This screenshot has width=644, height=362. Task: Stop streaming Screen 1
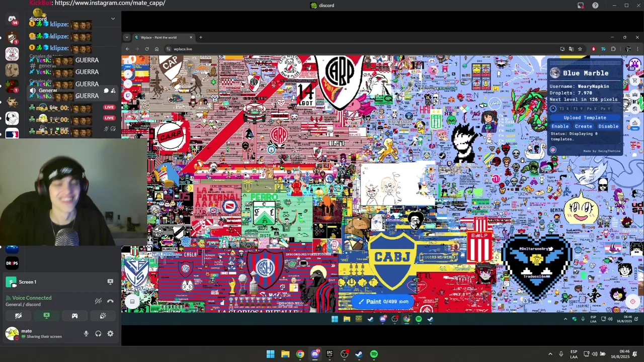click(x=110, y=282)
